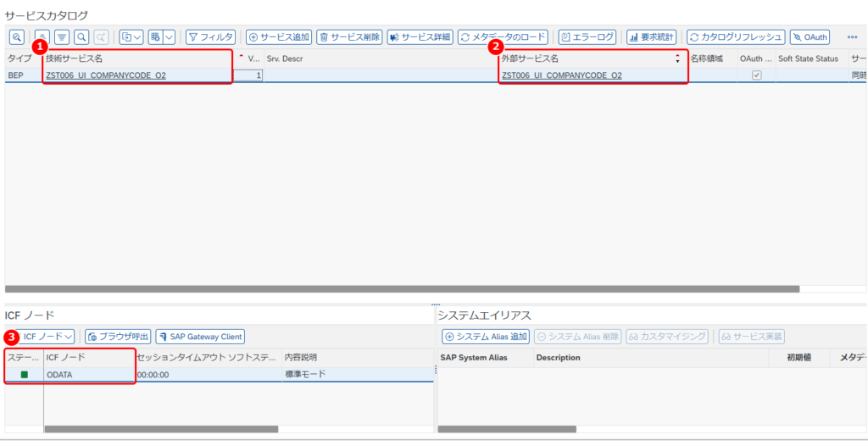This screenshot has width=868, height=446.
Task: Click the system alias panel horizontal scrollbar
Action: tap(507, 429)
